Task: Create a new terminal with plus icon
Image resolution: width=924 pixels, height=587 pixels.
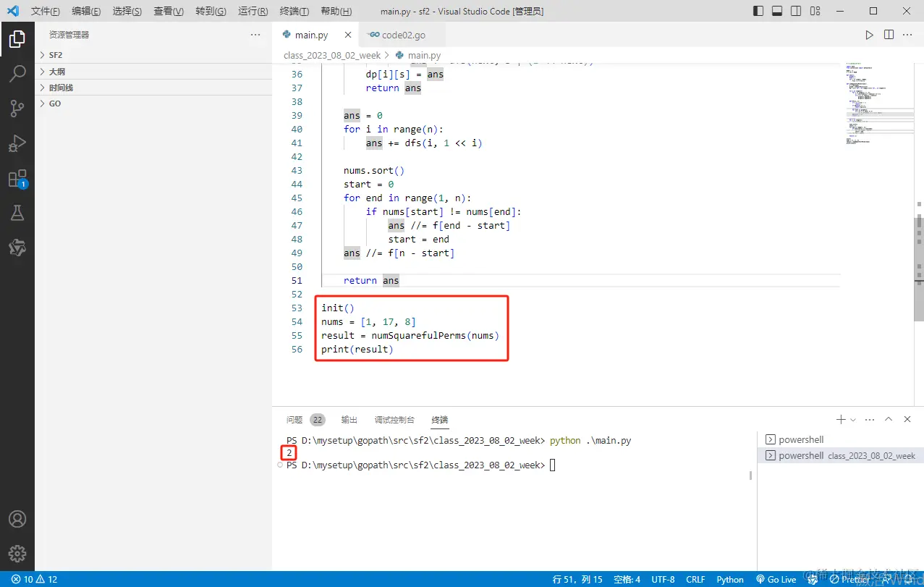Action: (841, 420)
